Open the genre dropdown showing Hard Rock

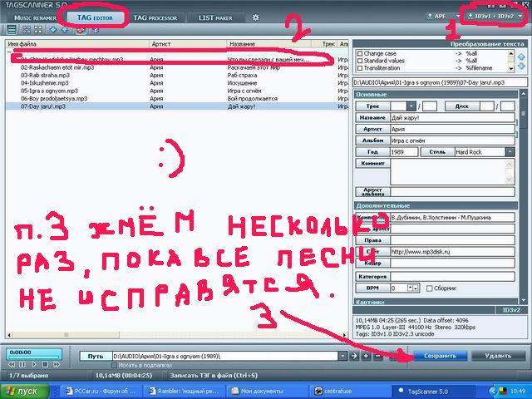click(509, 152)
